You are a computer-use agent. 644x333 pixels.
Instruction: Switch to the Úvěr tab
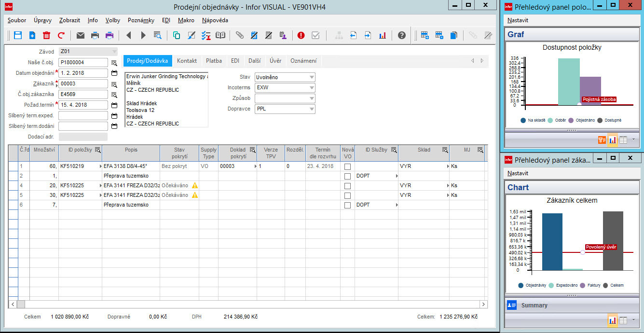coord(275,61)
